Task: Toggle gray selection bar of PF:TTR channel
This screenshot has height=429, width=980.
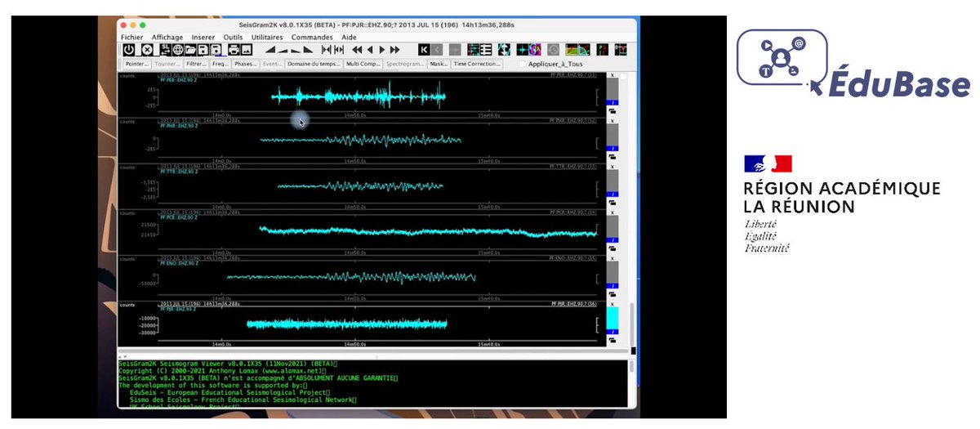Action: pos(612,181)
